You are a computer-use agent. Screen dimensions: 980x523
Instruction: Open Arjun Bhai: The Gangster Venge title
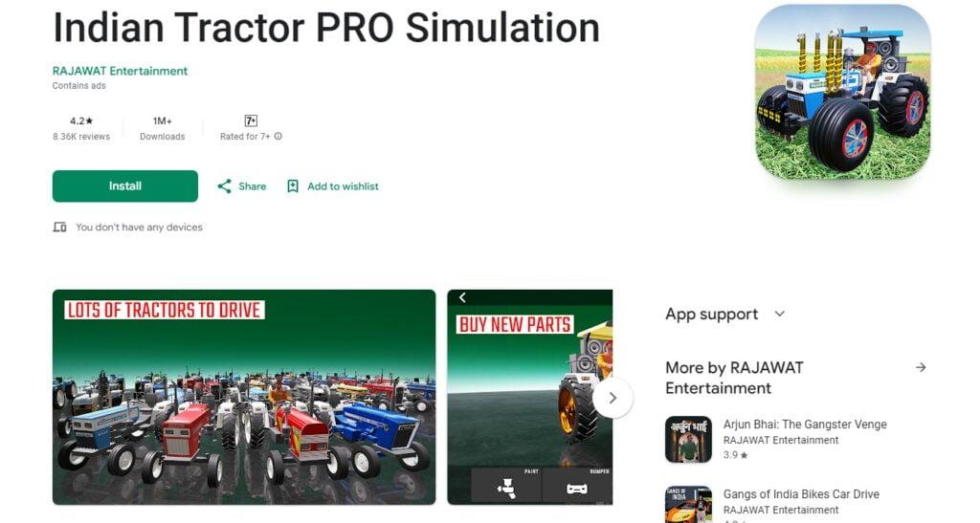(x=805, y=425)
